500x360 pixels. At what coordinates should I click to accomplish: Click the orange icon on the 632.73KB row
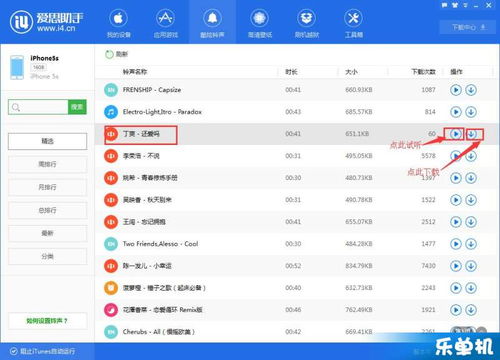111,288
